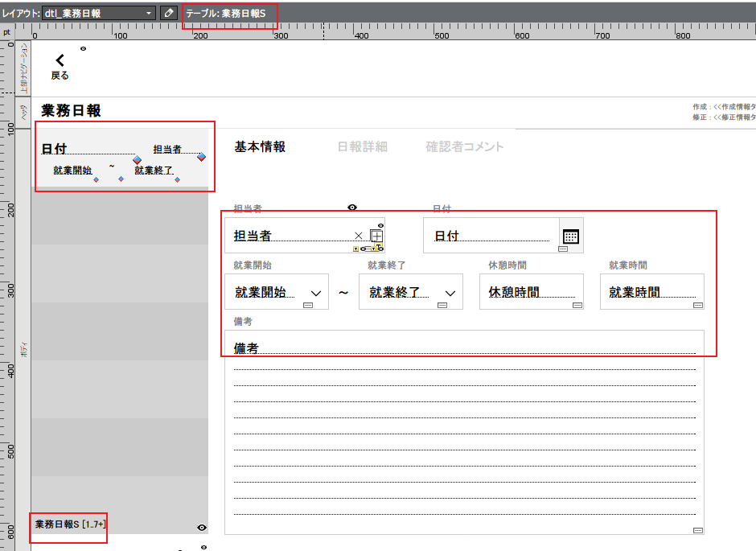
Task: Click the pencil edit layout icon
Action: coord(169,13)
